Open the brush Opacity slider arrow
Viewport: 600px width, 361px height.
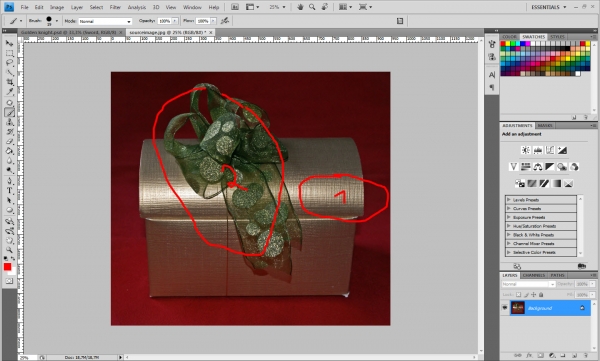[175, 21]
